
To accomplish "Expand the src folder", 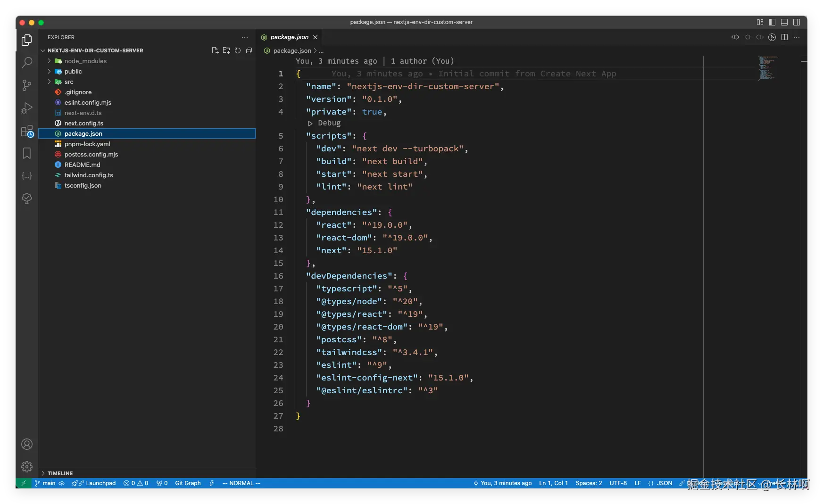I will (147, 82).
